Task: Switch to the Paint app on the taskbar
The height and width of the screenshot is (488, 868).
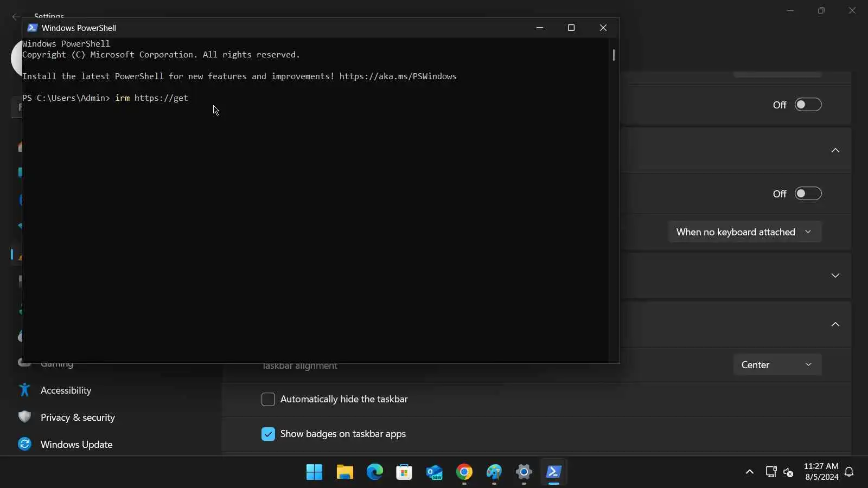Action: (x=494, y=472)
